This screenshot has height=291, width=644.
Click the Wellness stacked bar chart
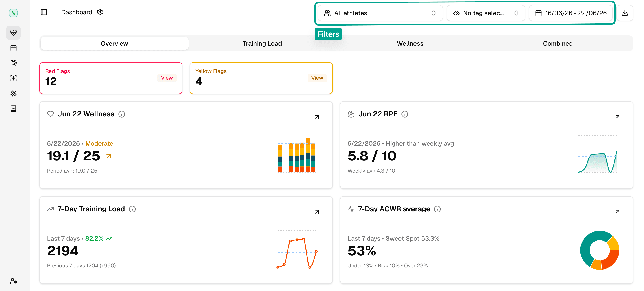(297, 154)
